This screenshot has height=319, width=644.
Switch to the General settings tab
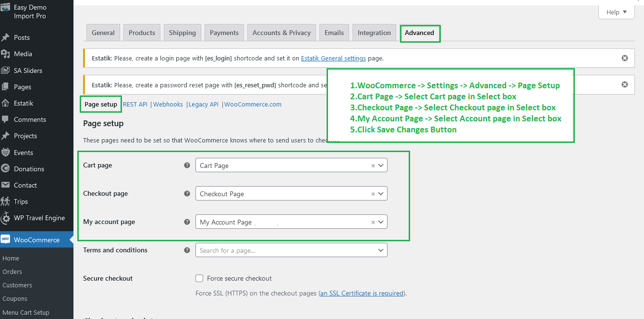coord(103,33)
